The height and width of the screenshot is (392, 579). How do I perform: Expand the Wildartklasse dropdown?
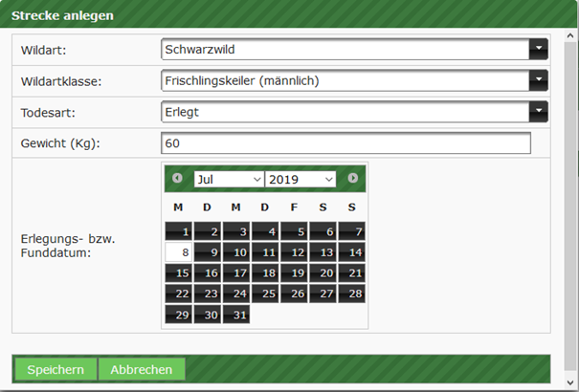pyautogui.click(x=539, y=80)
